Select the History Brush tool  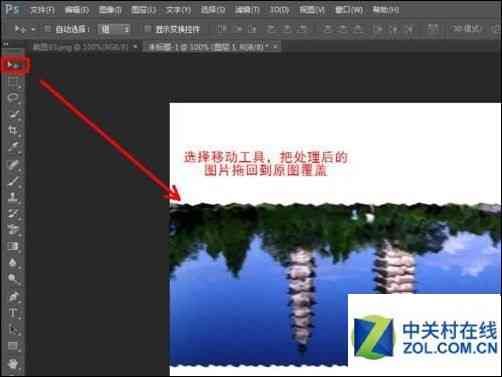[13, 213]
